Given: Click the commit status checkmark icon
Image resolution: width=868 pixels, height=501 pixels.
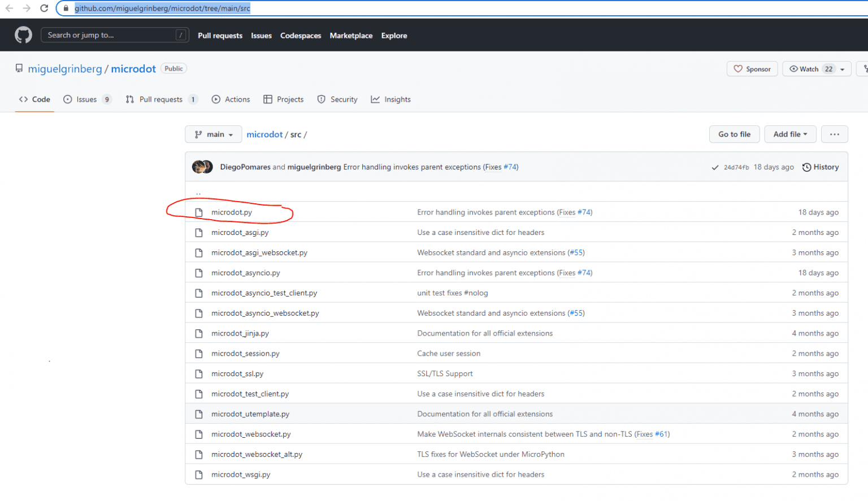Looking at the screenshot, I should (x=715, y=168).
